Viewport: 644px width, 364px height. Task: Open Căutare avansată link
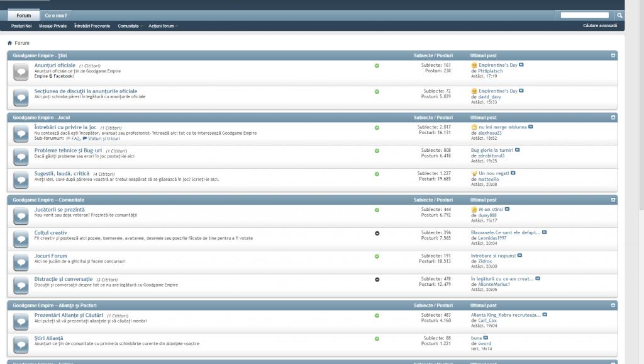click(600, 25)
